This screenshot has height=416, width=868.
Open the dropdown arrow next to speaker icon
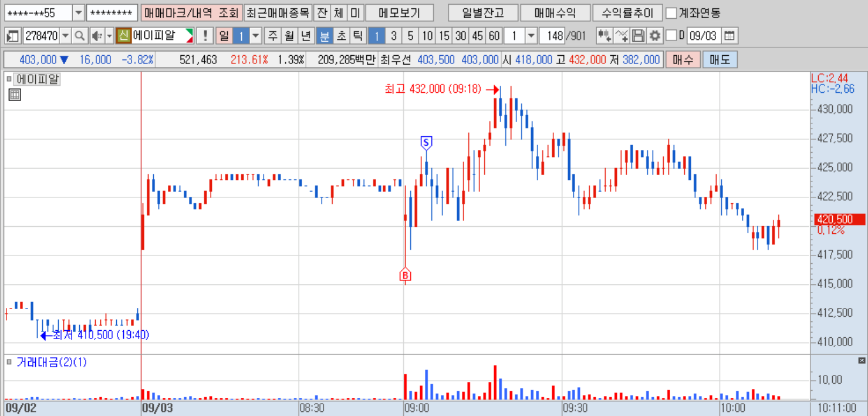click(109, 36)
